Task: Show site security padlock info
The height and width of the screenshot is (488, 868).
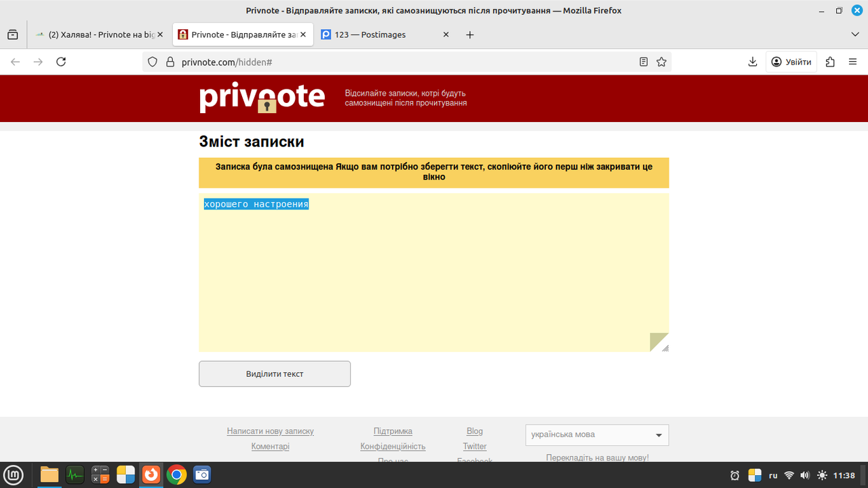Action: [x=170, y=62]
